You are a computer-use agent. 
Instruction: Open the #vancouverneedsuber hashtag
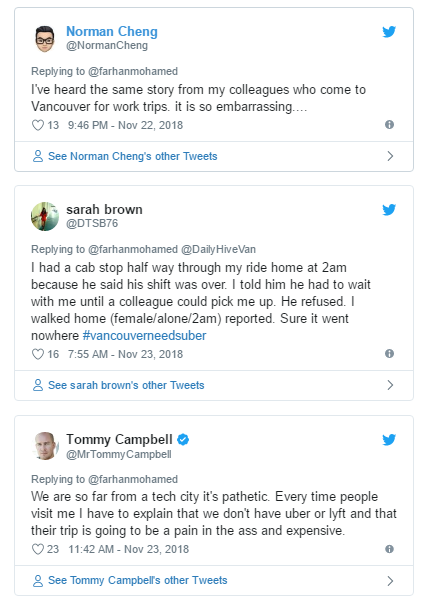(145, 335)
